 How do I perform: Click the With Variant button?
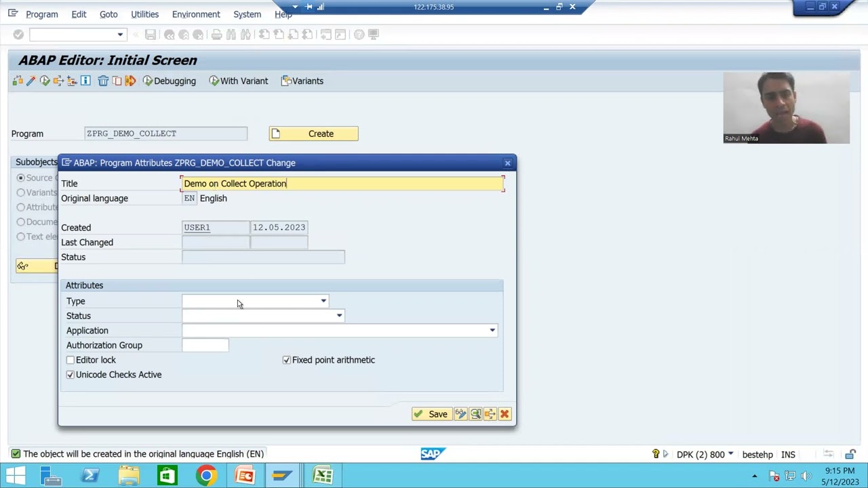[x=239, y=81]
